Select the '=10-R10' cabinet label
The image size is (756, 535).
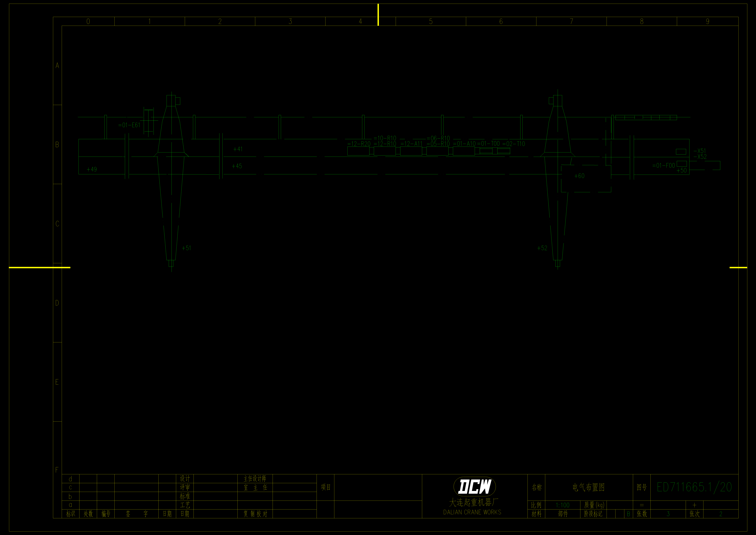[385, 138]
